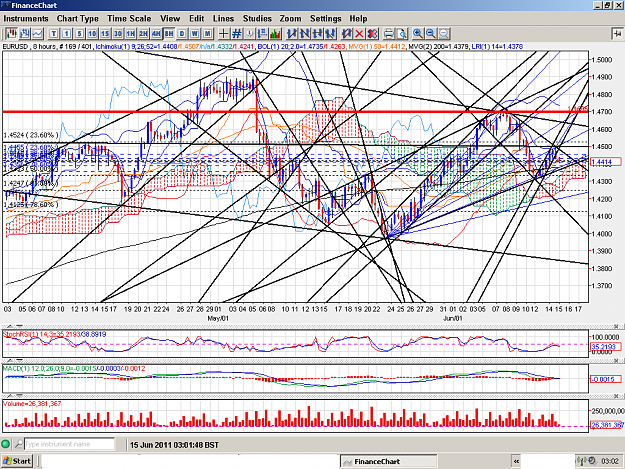
Task: Click the zoom in magnifier
Action: click(x=418, y=33)
